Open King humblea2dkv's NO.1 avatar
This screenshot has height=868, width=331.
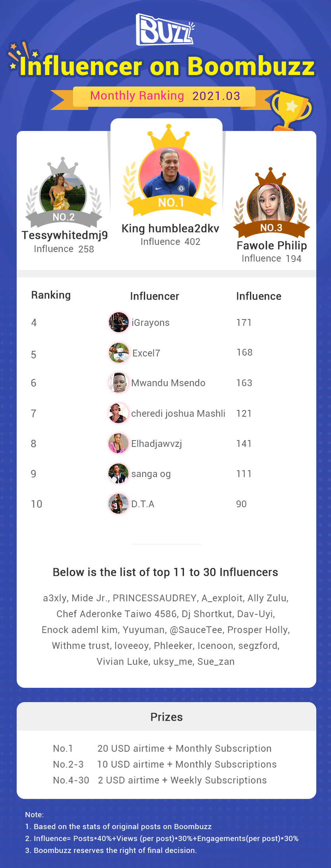pyautogui.click(x=170, y=173)
